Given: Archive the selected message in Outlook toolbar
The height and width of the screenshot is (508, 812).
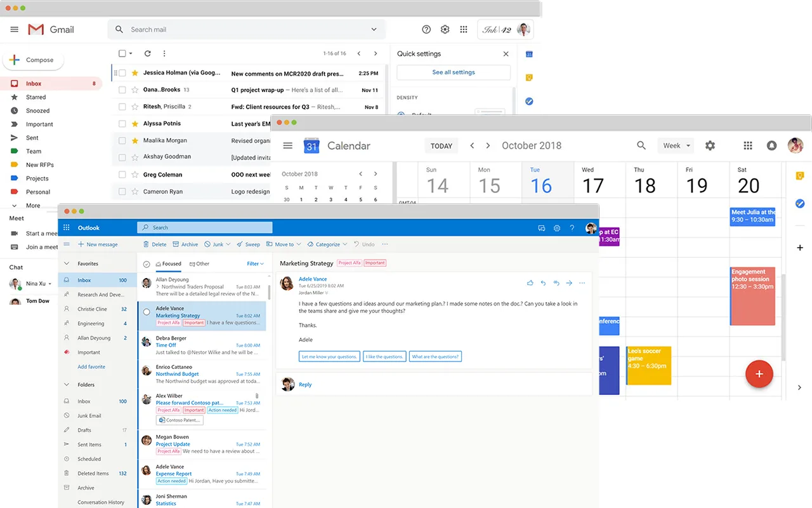Looking at the screenshot, I should tap(185, 244).
